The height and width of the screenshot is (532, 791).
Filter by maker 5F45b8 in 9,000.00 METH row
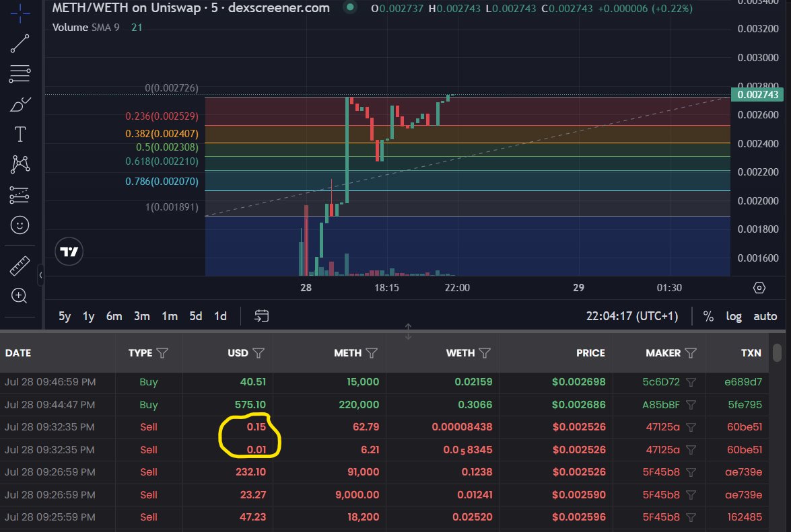click(691, 495)
